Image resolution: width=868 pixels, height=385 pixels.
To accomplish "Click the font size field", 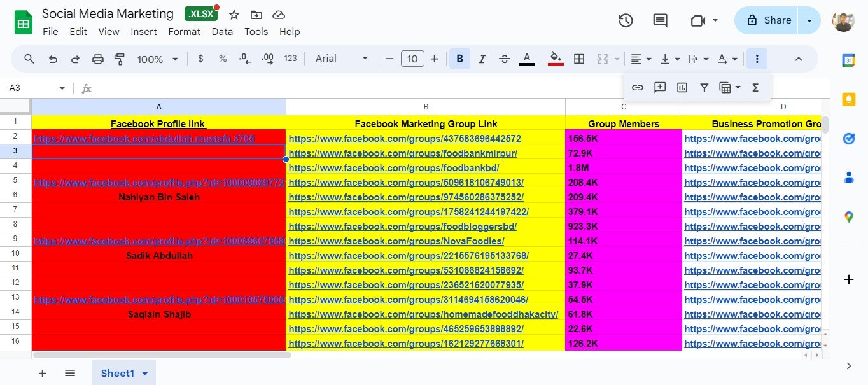I will pyautogui.click(x=412, y=59).
